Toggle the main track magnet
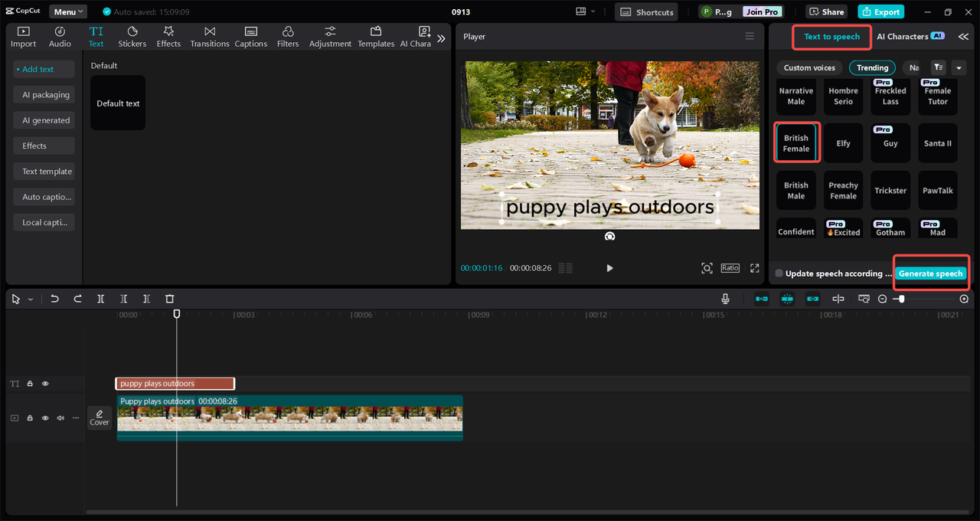 (x=762, y=299)
